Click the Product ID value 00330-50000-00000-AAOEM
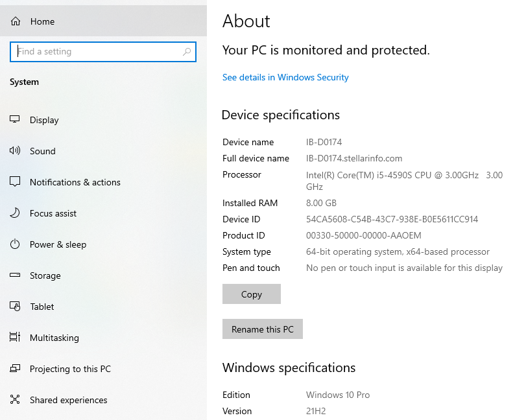This screenshot has width=526, height=420. point(364,235)
